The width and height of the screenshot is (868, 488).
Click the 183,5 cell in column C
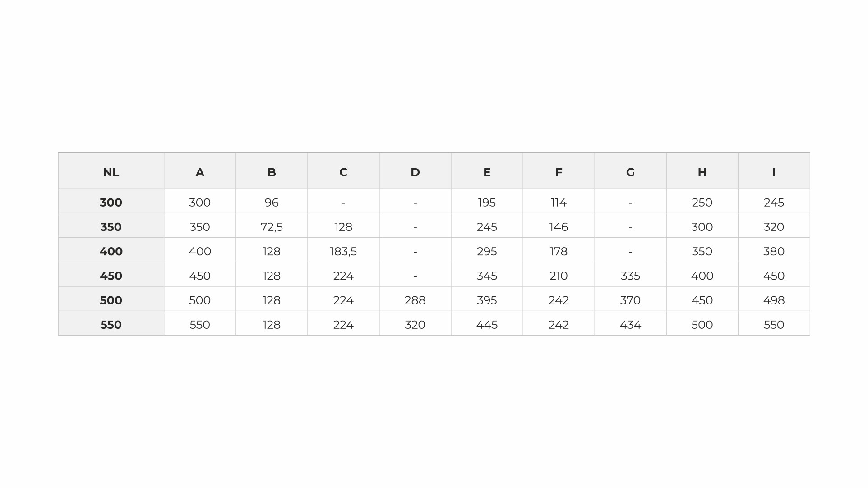point(343,251)
